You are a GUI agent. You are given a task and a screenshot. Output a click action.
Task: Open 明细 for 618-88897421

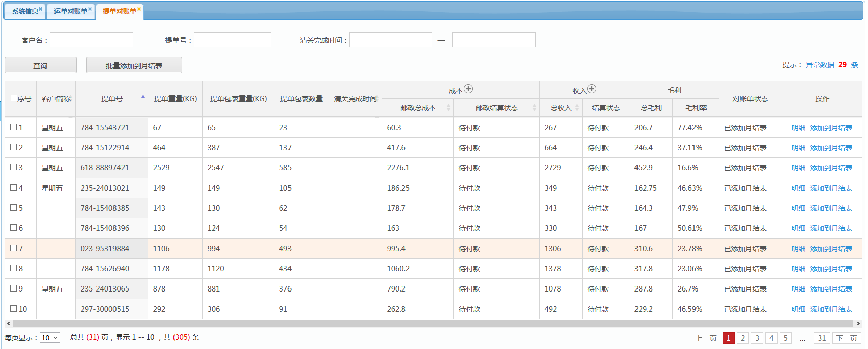798,168
